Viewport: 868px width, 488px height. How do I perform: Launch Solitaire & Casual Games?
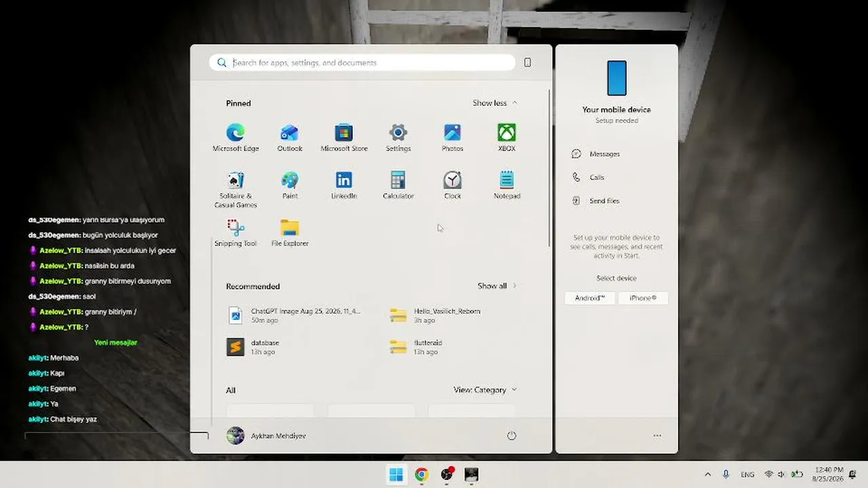pyautogui.click(x=235, y=189)
